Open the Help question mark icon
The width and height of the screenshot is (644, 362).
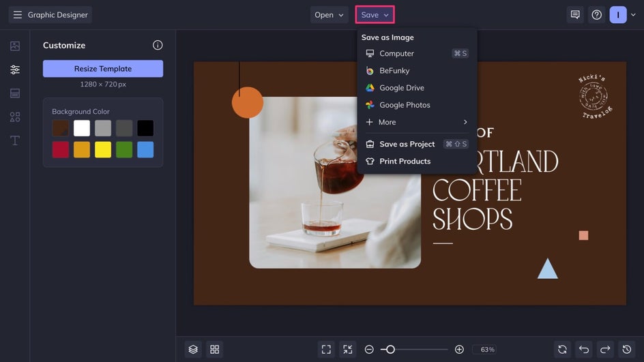(x=597, y=15)
